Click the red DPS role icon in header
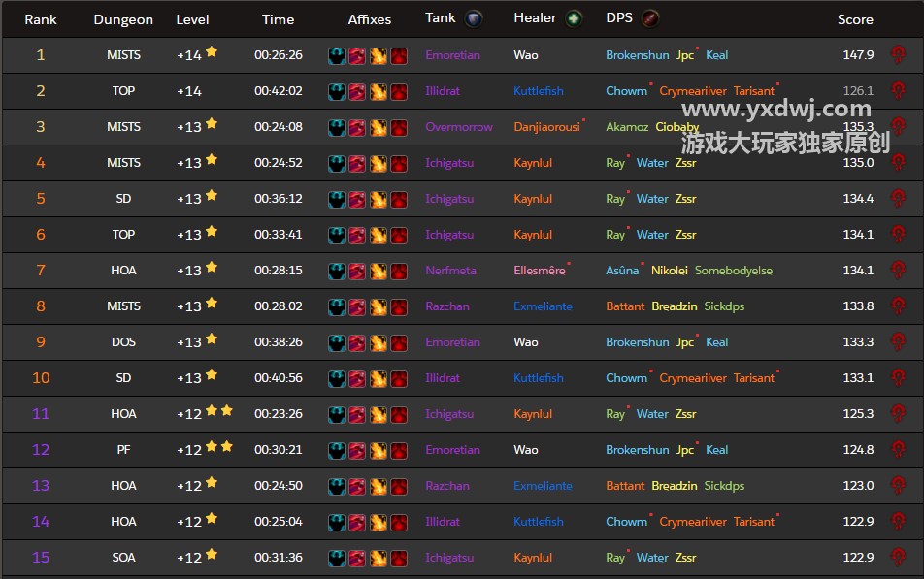The image size is (924, 579). pos(650,18)
